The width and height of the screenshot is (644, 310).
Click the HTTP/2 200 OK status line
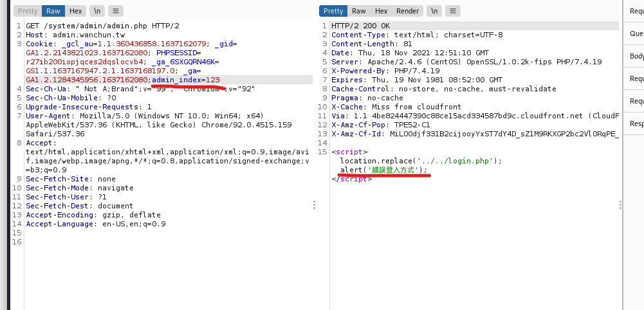point(361,26)
